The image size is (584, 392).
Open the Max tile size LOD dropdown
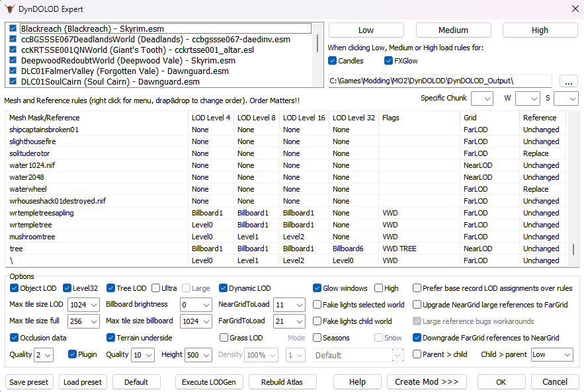click(x=83, y=305)
